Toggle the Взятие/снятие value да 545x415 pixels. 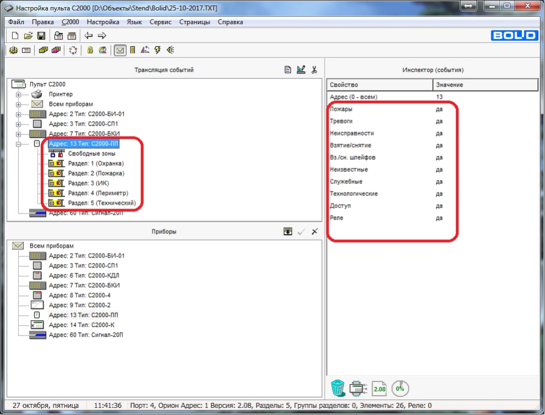439,146
